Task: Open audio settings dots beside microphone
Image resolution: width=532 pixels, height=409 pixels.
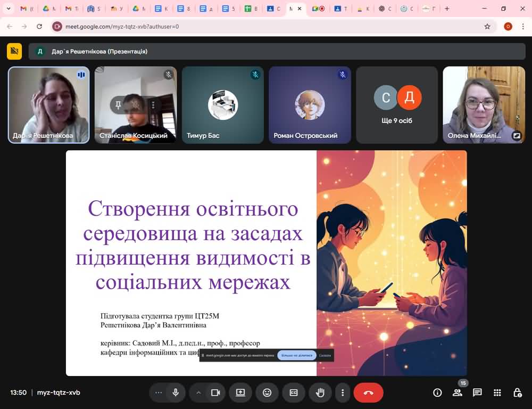Action: click(158, 392)
